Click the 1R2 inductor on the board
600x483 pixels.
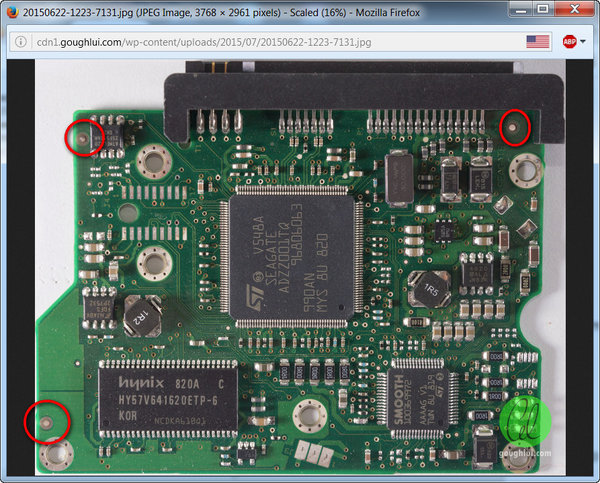click(x=142, y=316)
